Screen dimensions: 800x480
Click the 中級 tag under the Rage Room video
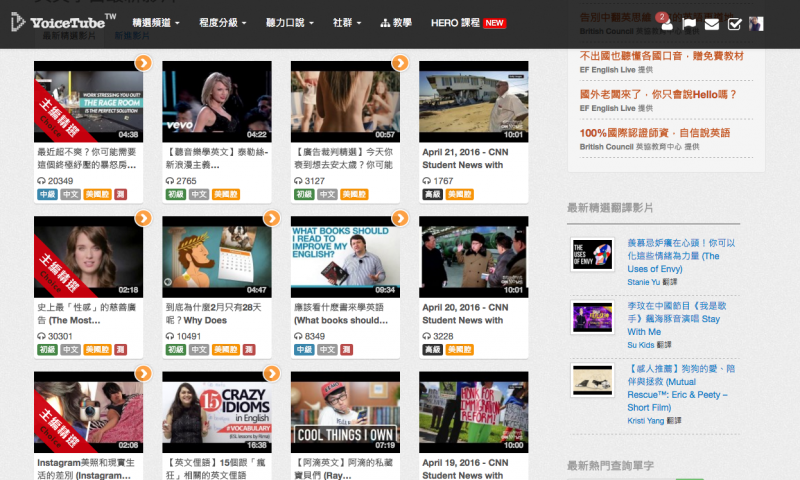(47, 194)
